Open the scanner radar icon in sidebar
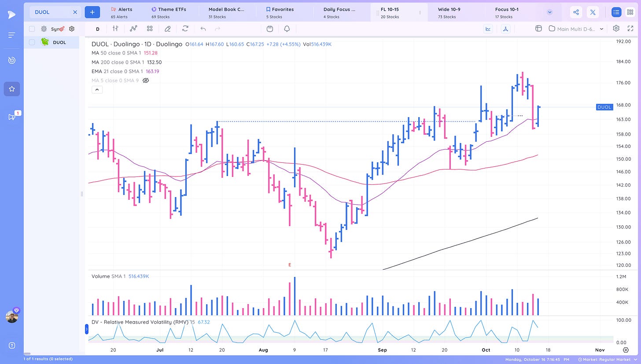The height and width of the screenshot is (364, 641). [12, 60]
